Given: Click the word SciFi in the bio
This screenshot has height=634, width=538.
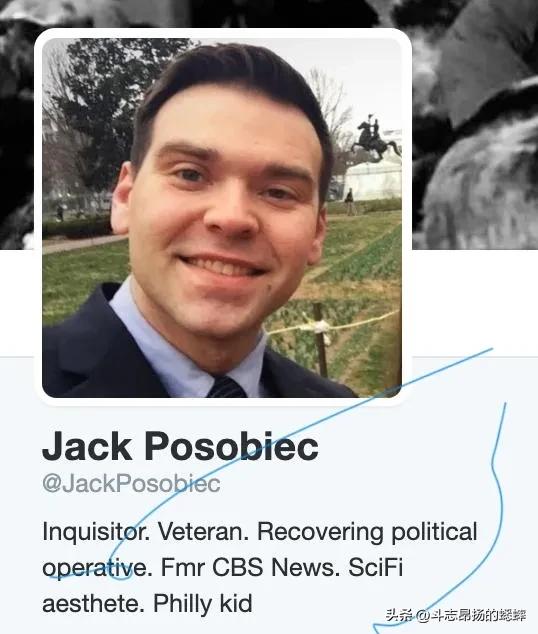Looking at the screenshot, I should pyautogui.click(x=376, y=567).
